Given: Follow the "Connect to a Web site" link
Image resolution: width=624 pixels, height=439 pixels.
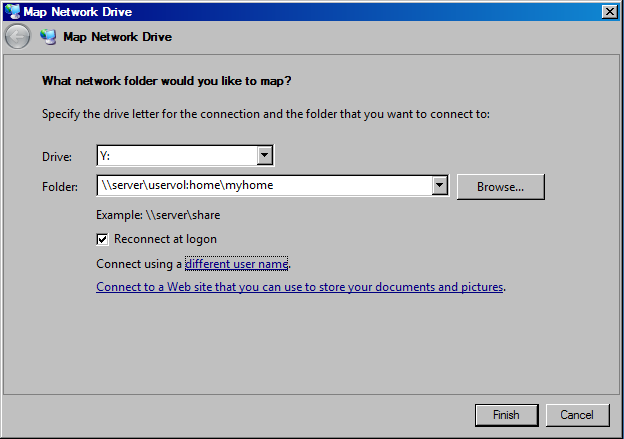Looking at the screenshot, I should [299, 287].
